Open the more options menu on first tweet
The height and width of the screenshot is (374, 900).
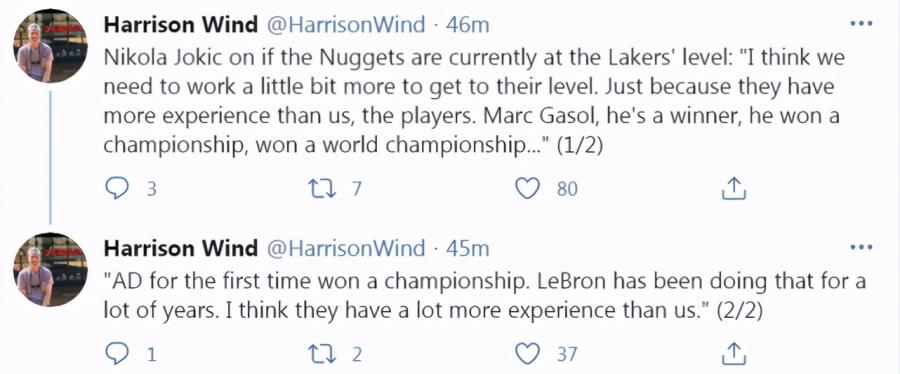[x=861, y=24]
